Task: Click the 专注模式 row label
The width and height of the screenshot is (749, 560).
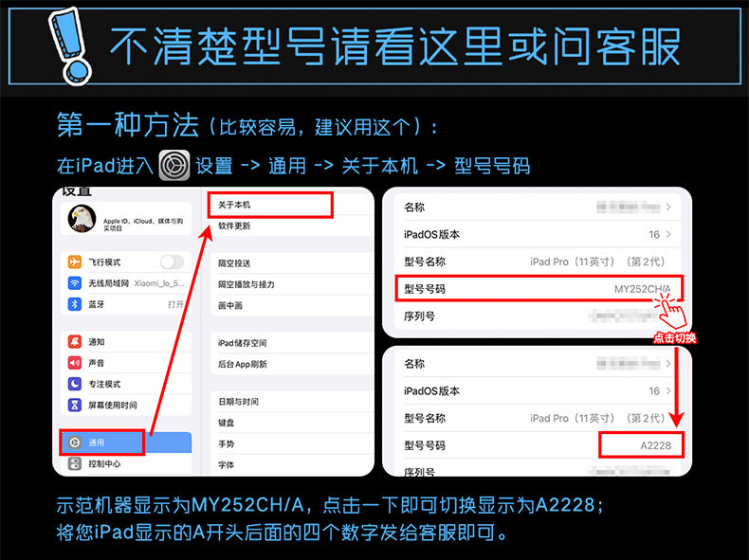Action: tap(104, 384)
